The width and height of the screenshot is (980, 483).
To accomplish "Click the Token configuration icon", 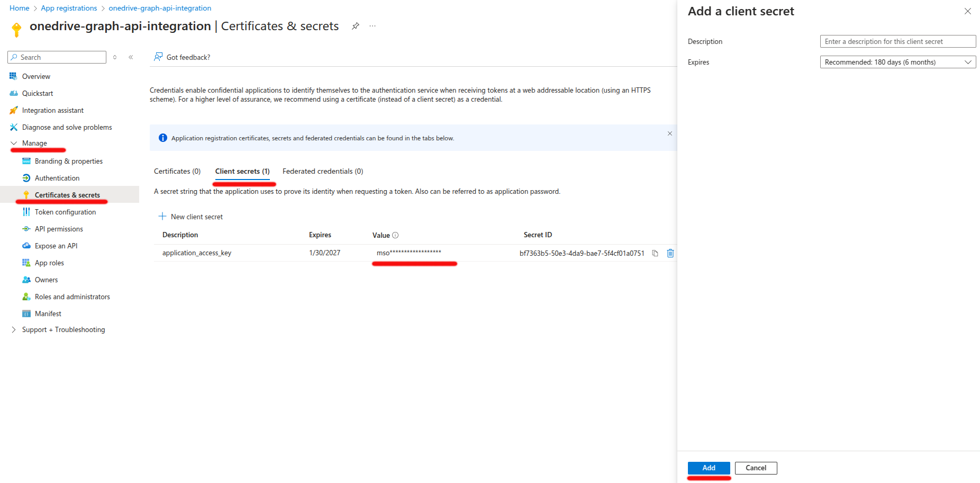I will pos(26,212).
